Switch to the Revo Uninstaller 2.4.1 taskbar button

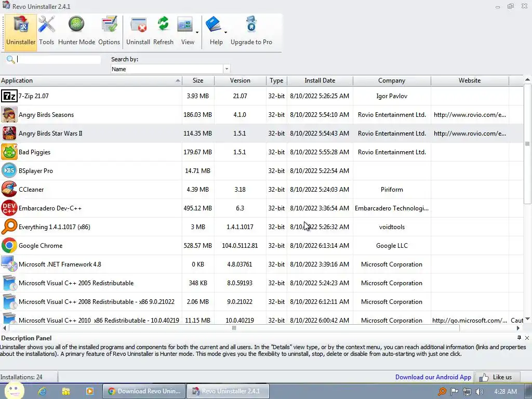pos(228,391)
